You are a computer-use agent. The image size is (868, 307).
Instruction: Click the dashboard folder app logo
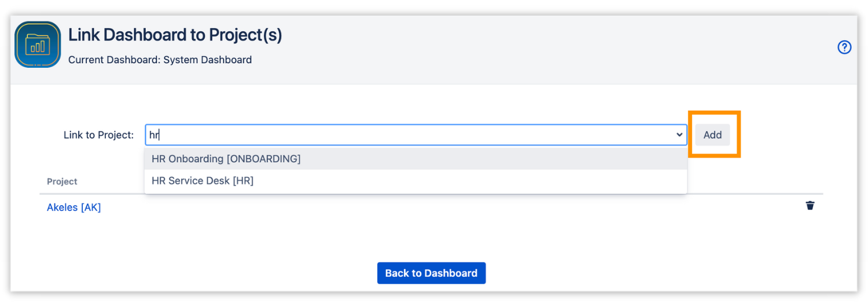(38, 45)
